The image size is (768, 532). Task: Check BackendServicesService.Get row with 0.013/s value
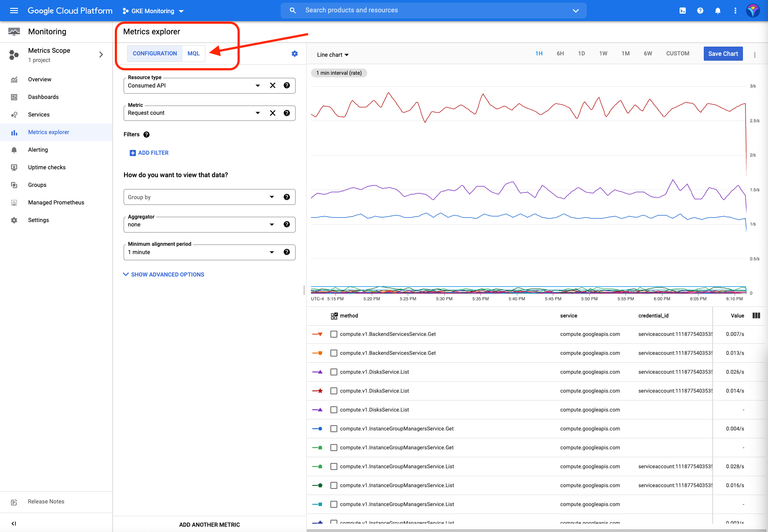click(x=334, y=353)
